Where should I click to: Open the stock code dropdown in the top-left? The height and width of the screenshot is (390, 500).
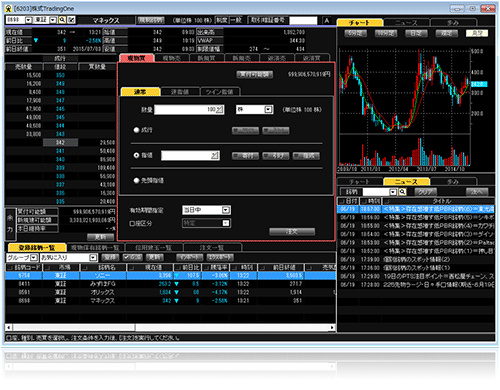(x=28, y=20)
